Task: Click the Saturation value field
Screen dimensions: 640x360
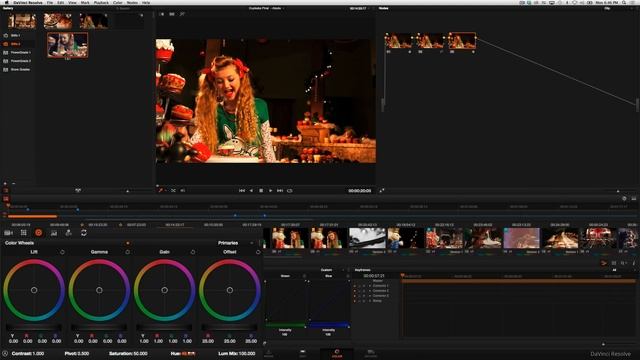Action: point(139,353)
